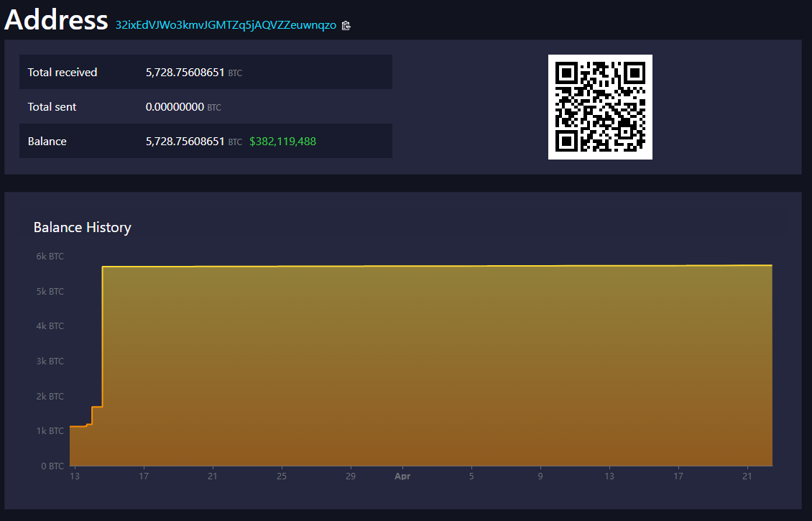Click the green USD value $382,119,488

[x=282, y=142]
